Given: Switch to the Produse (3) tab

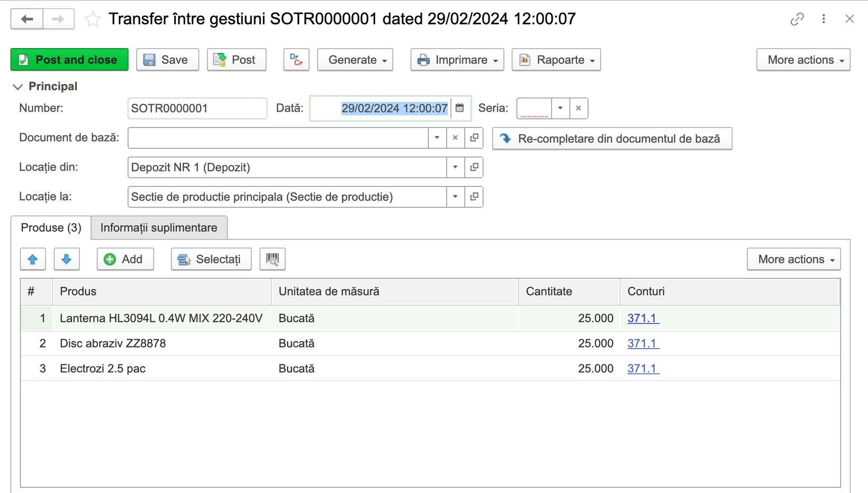Looking at the screenshot, I should (x=51, y=227).
